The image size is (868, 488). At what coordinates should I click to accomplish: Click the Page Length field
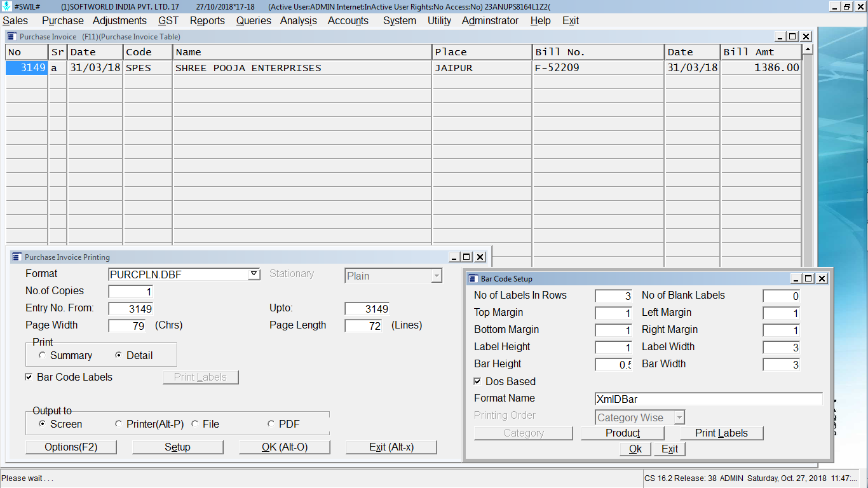tap(363, 326)
